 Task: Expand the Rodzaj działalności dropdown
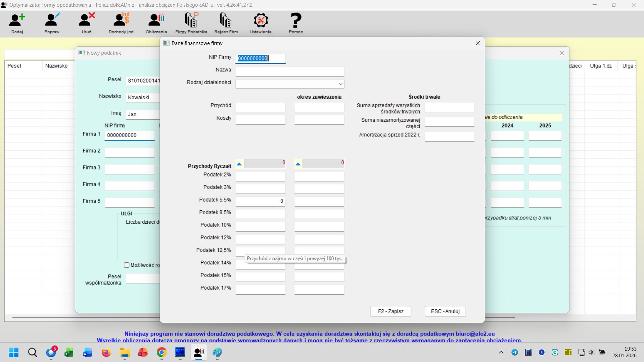point(340,84)
